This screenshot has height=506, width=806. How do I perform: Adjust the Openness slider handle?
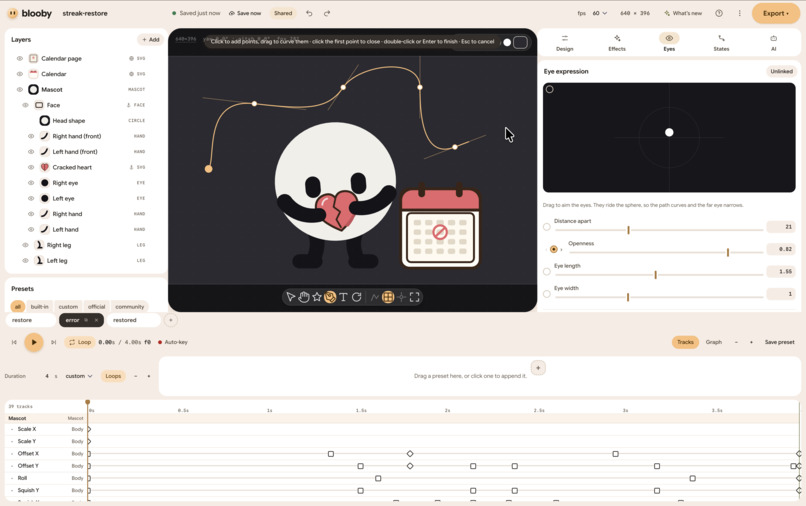tap(728, 252)
